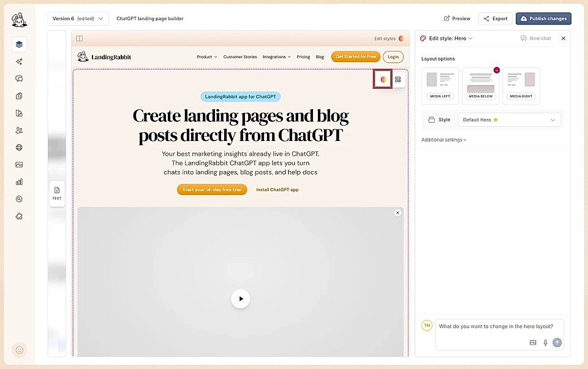Open the AI sparkles sidebar icon
The image size is (588, 369).
coord(19,61)
